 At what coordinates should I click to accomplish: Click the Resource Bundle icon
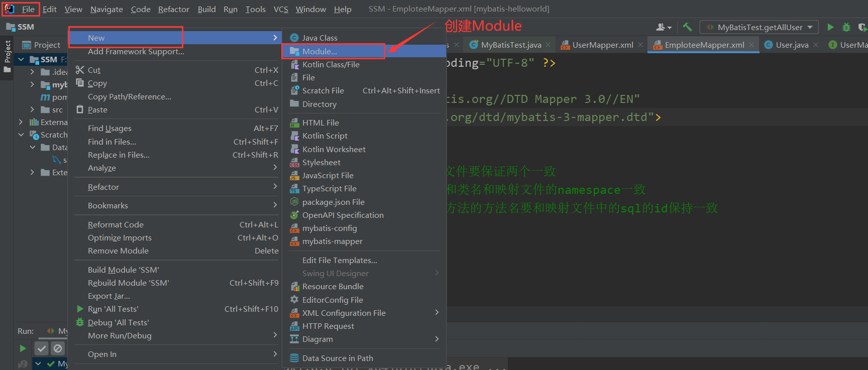point(295,286)
